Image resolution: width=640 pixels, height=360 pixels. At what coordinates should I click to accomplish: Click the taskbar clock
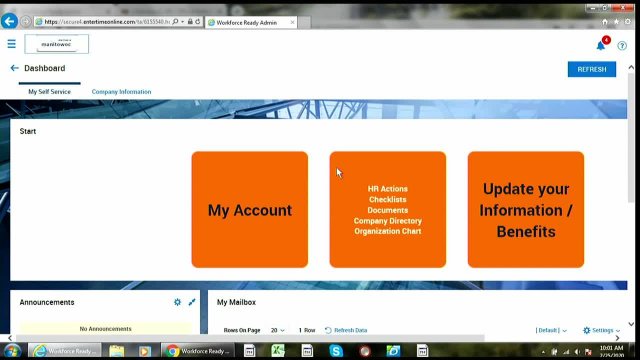(611, 351)
